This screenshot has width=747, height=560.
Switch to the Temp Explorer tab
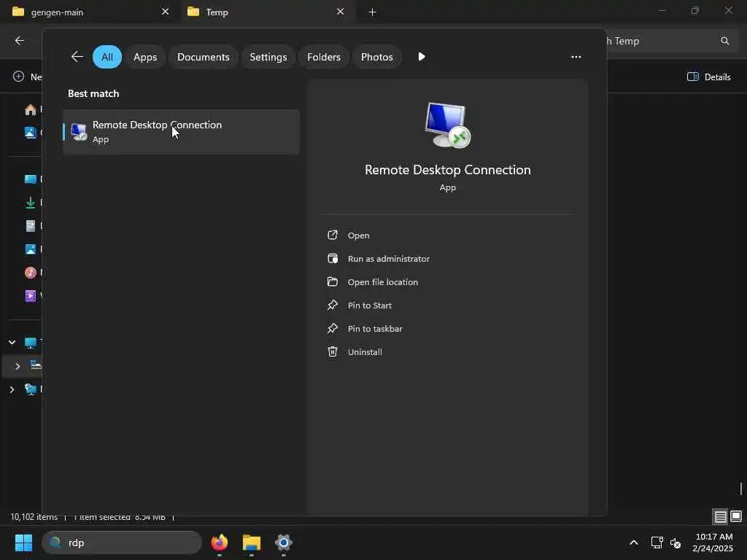pos(268,12)
